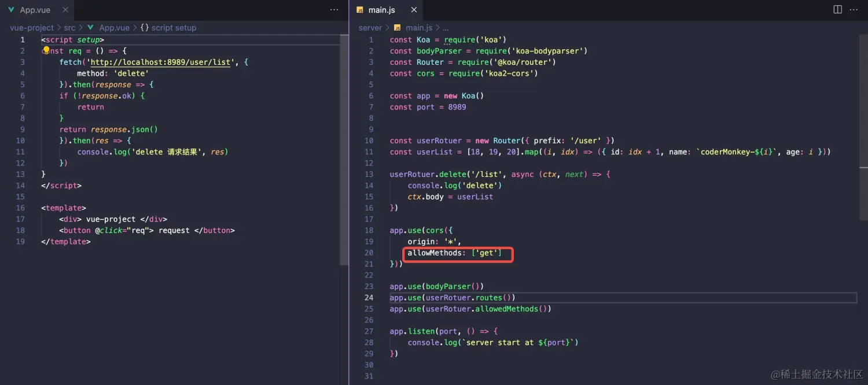Place cursor on method: 'delete' line
This screenshot has width=868, height=385.
tap(113, 73)
